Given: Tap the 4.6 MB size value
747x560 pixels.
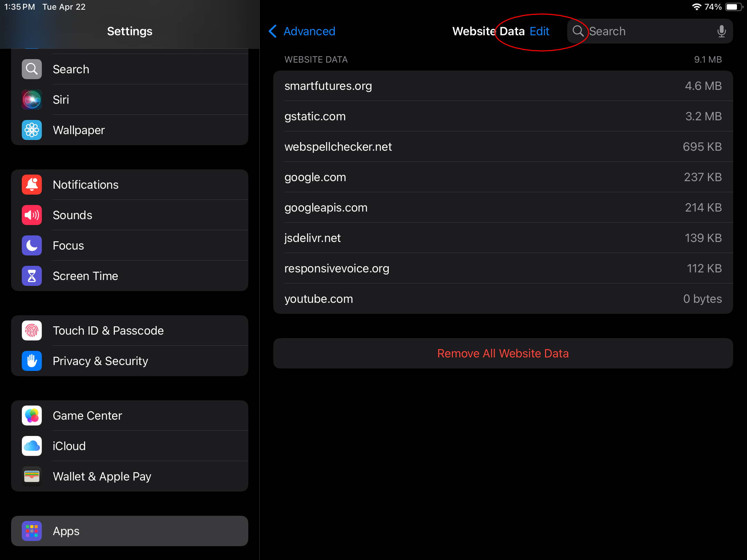Looking at the screenshot, I should pos(703,86).
